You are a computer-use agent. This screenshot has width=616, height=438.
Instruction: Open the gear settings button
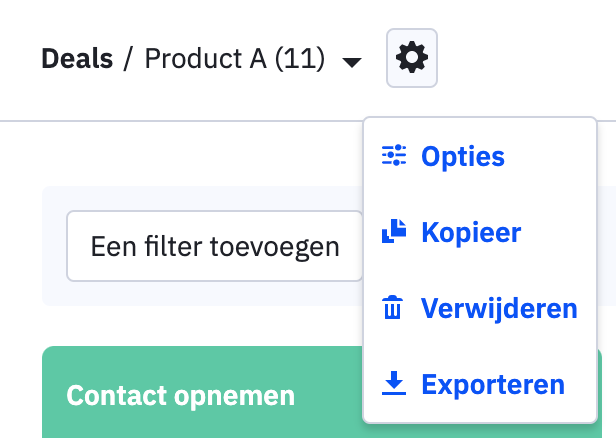click(412, 58)
